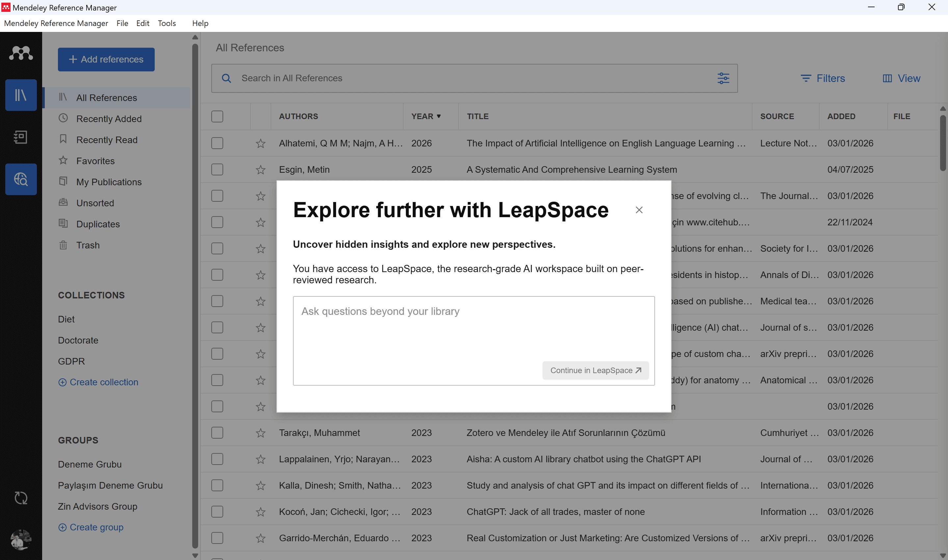Open the Library view in sidebar
Viewport: 948px width, 560px height.
pos(21,95)
